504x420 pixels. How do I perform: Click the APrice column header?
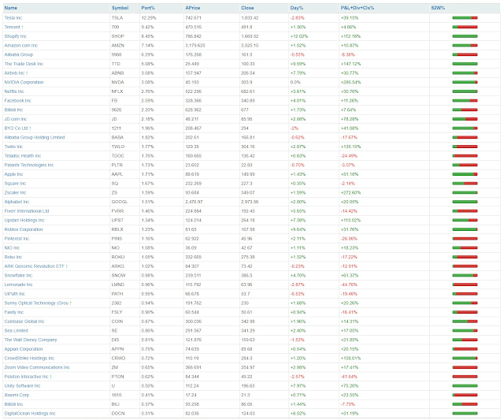[192, 8]
